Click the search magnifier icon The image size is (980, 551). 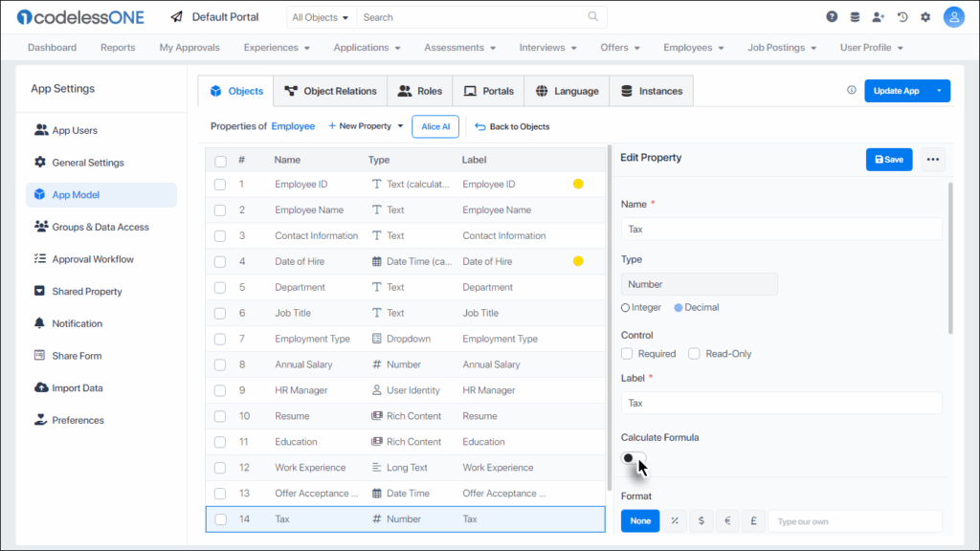coord(593,17)
